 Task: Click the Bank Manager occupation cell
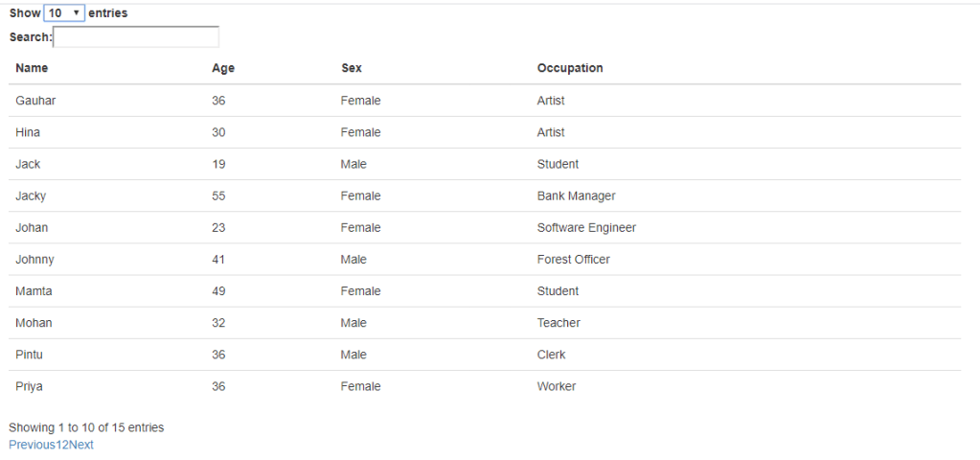pyautogui.click(x=576, y=195)
